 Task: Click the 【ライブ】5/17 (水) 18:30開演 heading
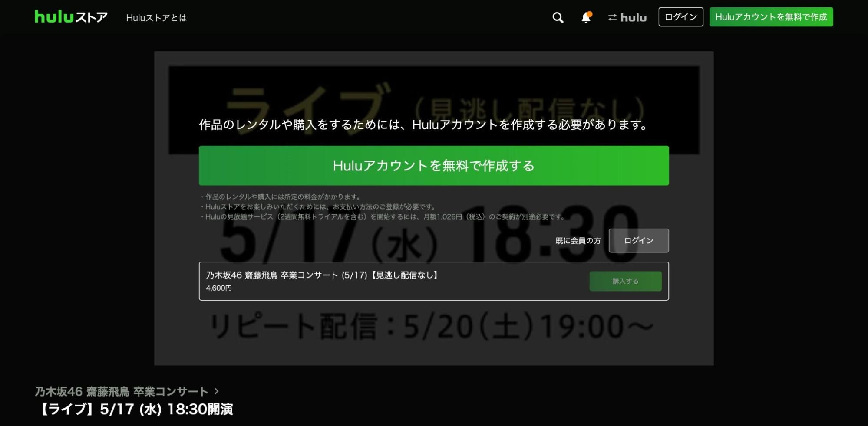click(135, 409)
